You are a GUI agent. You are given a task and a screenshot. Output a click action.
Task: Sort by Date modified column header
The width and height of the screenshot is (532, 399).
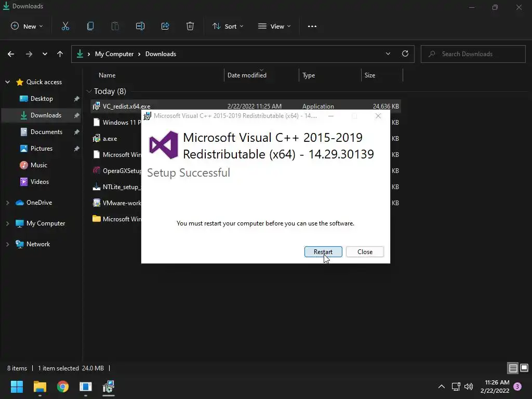click(247, 75)
